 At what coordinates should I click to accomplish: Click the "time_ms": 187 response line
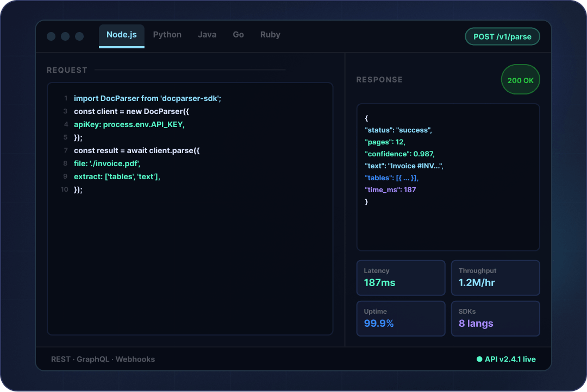click(390, 190)
